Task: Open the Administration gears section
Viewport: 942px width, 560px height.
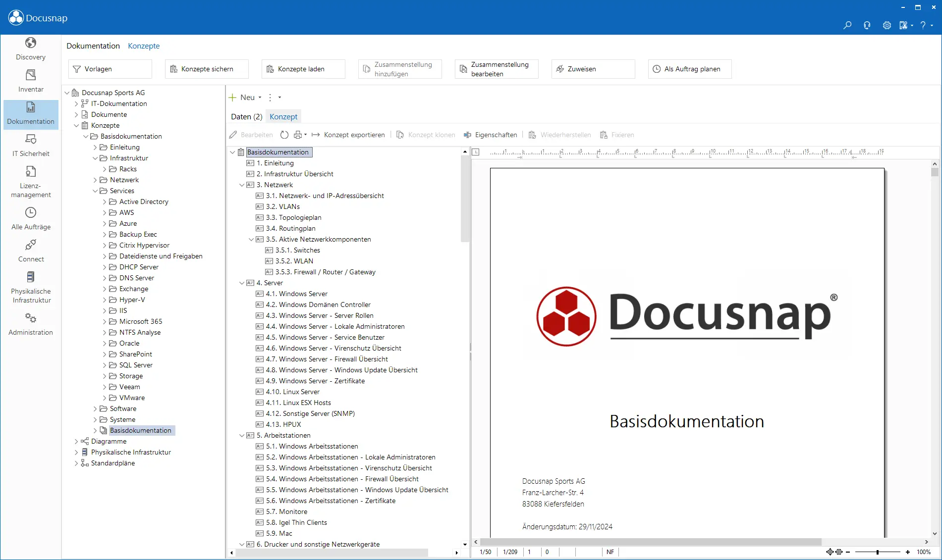Action: click(31, 324)
